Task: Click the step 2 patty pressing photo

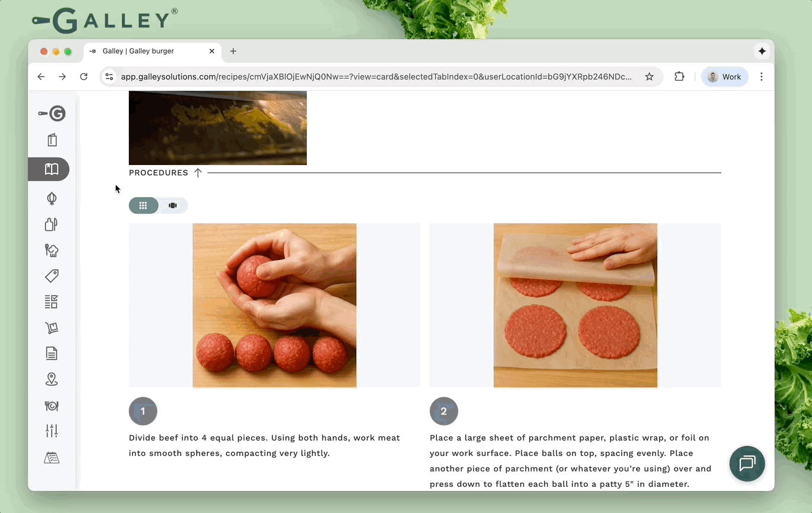Action: 575,305
